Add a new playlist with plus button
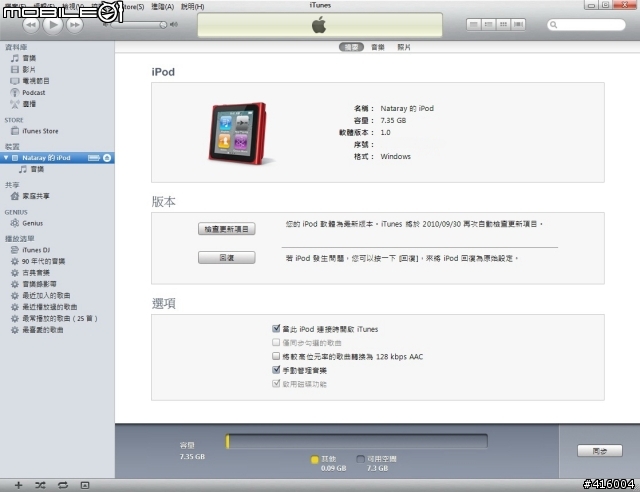This screenshot has width=640, height=492. [x=18, y=485]
